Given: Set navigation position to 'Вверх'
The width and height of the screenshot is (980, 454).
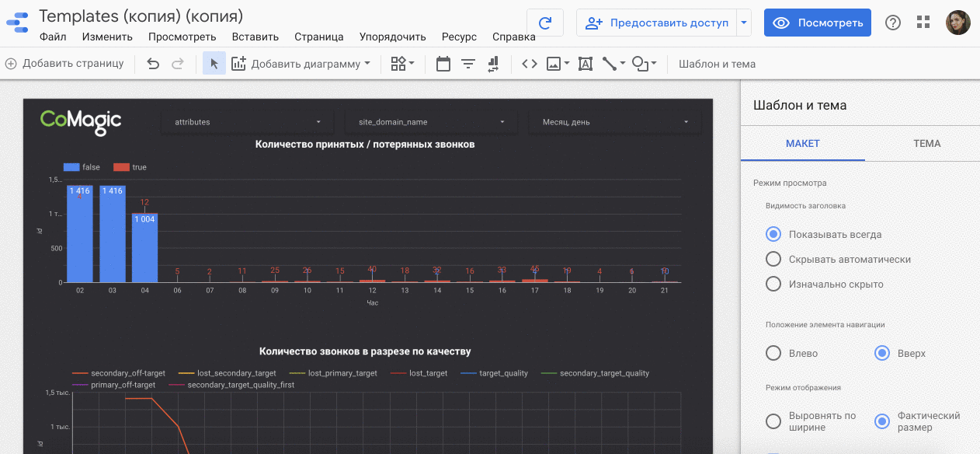Looking at the screenshot, I should 881,353.
